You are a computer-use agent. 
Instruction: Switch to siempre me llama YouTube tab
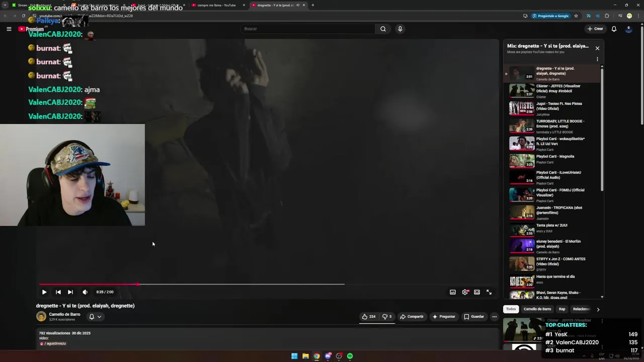218,5
